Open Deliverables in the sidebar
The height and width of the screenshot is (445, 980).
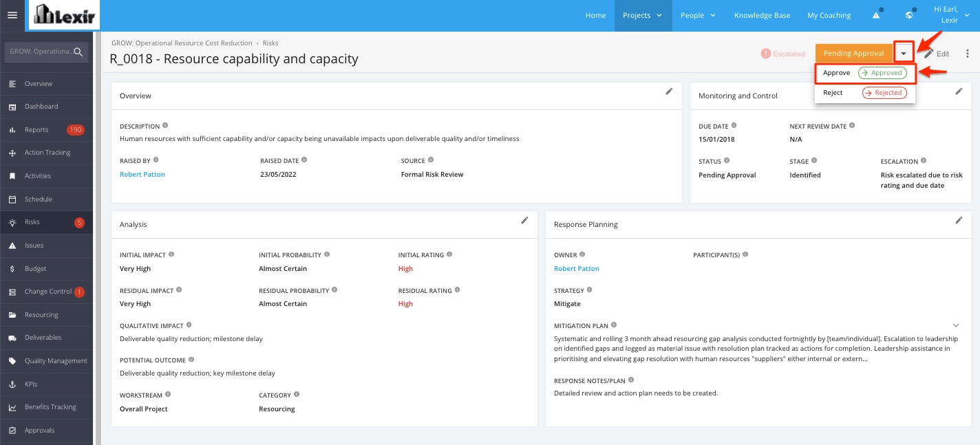click(x=46, y=338)
